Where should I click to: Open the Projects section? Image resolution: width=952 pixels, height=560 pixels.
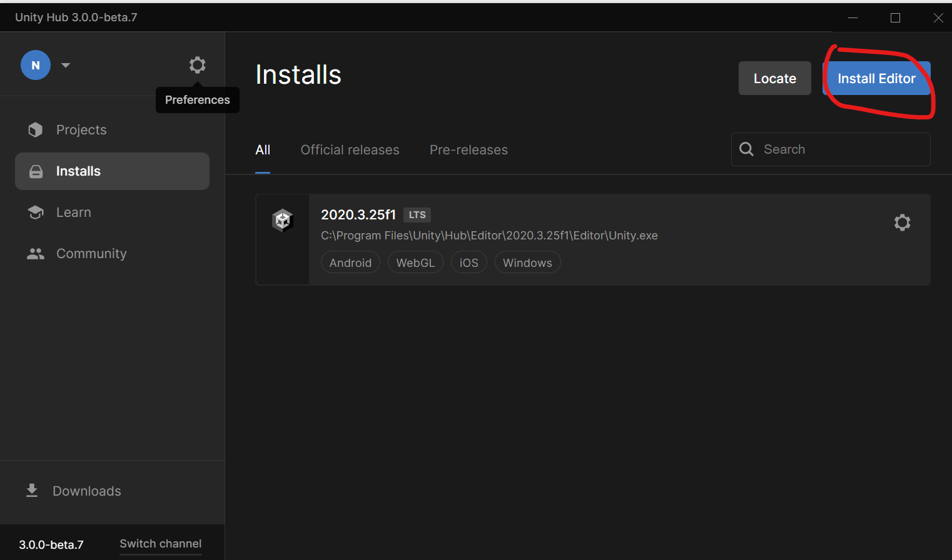[x=112, y=130]
